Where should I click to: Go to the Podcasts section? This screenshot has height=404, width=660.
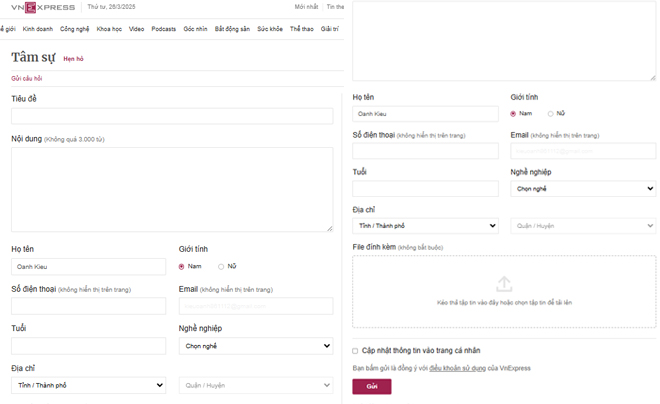point(164,29)
